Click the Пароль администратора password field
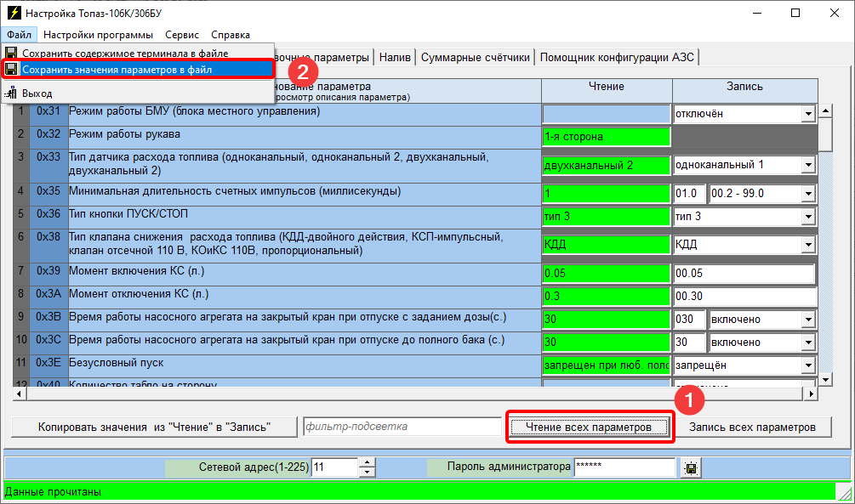The height and width of the screenshot is (504, 855). point(625,467)
